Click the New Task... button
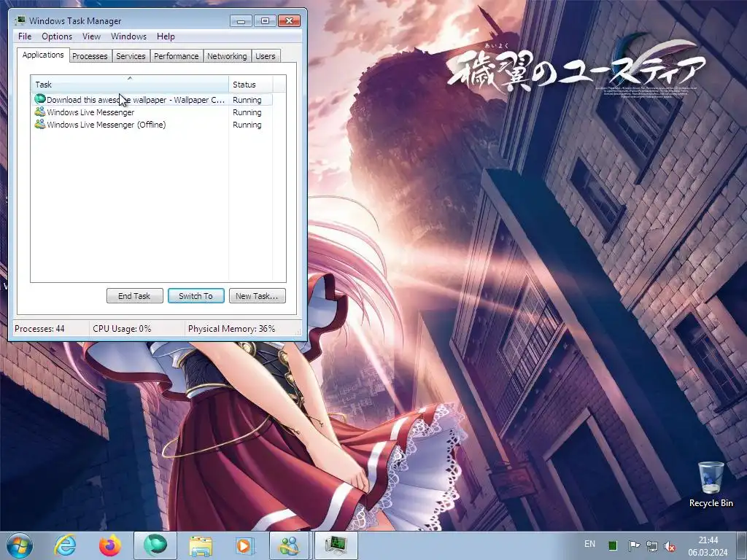 pos(258,296)
